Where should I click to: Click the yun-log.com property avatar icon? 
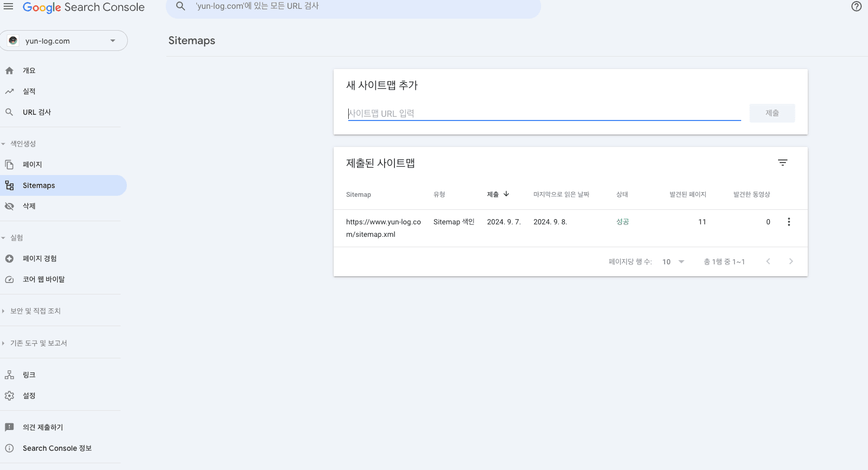(x=13, y=41)
